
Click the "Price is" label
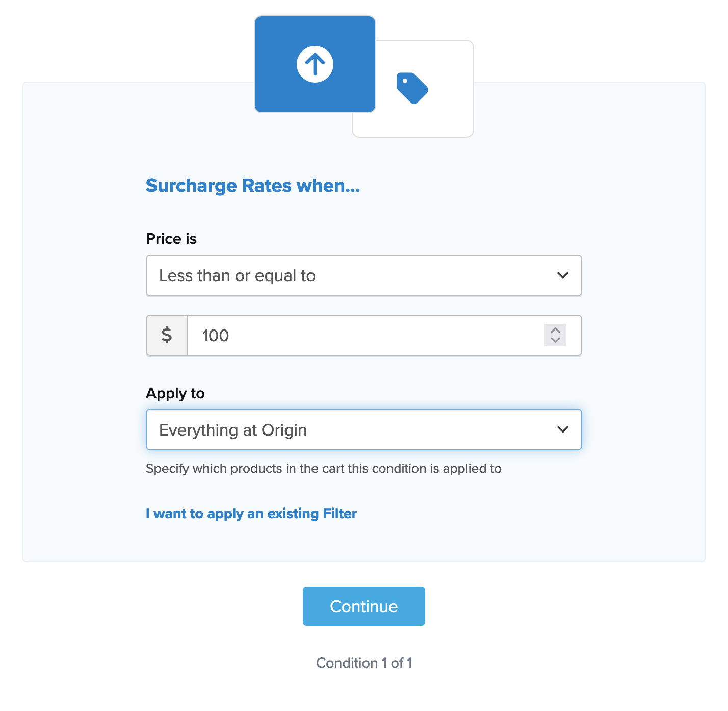pos(171,239)
